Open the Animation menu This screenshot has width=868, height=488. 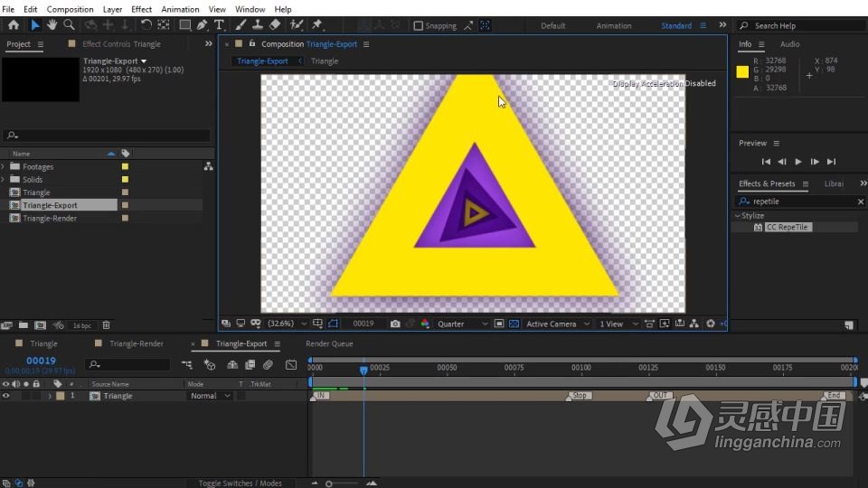click(x=180, y=9)
